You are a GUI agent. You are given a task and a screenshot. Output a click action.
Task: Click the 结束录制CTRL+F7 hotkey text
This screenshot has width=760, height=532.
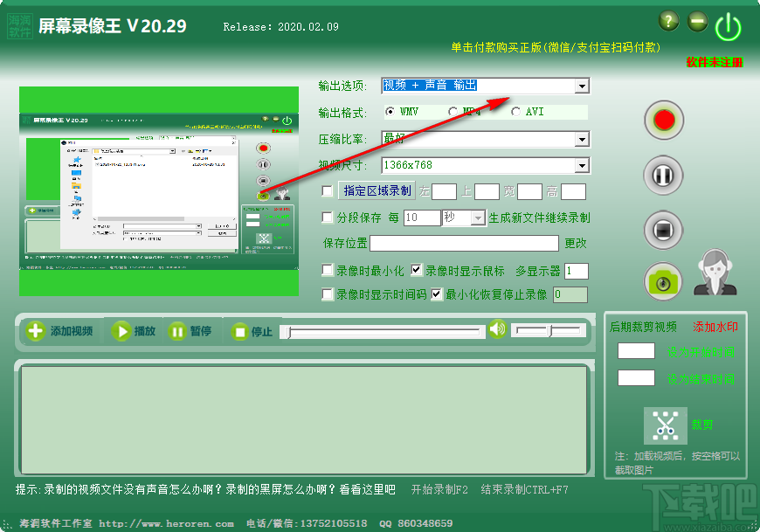click(x=524, y=490)
